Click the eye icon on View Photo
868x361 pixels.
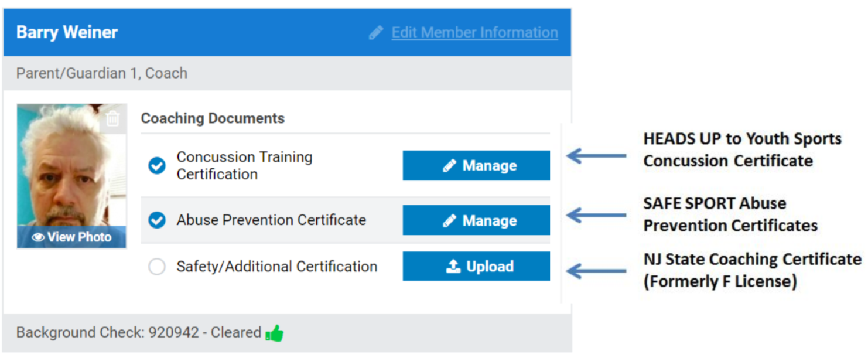[39, 237]
